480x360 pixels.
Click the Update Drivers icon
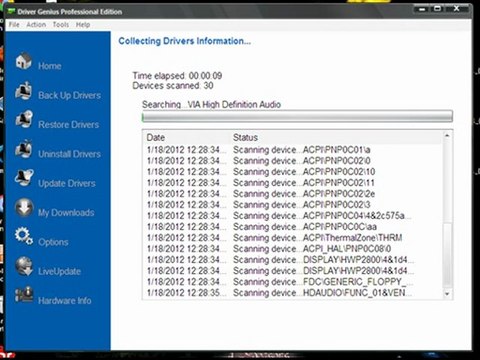click(x=24, y=178)
